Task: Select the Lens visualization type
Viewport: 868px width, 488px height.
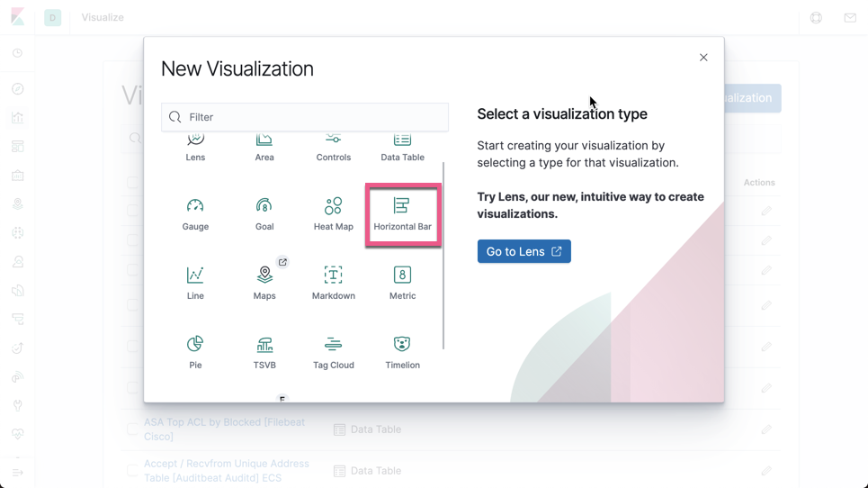Action: click(195, 148)
